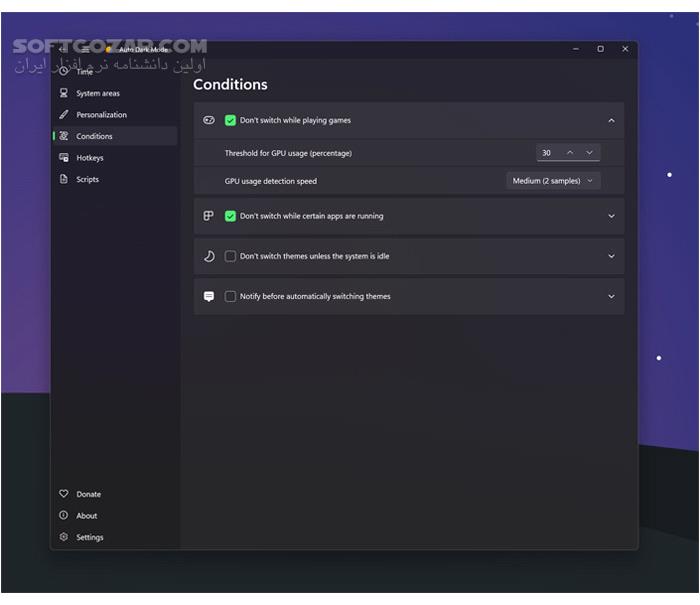Open the Scripts page
Image resolution: width=700 pixels, height=605 pixels.
click(x=115, y=179)
